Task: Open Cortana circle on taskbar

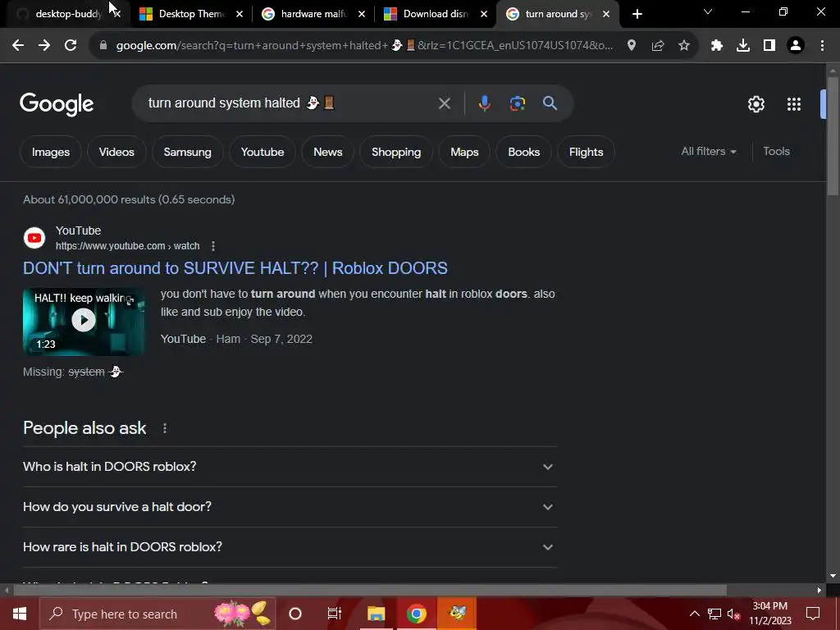Action: tap(295, 614)
